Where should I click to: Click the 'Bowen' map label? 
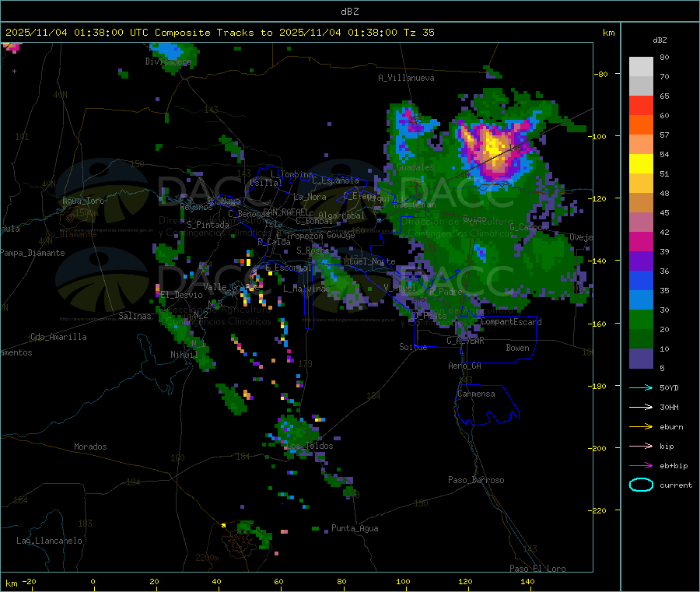(517, 348)
